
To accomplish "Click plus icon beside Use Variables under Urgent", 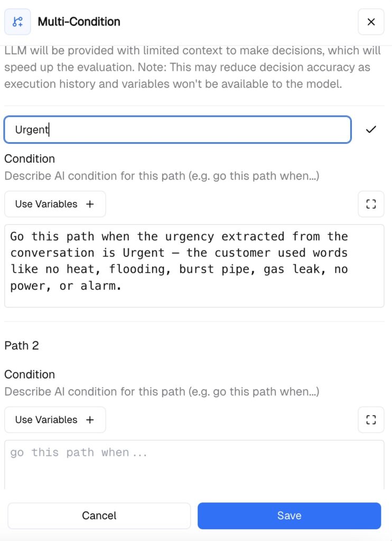I will pos(90,204).
